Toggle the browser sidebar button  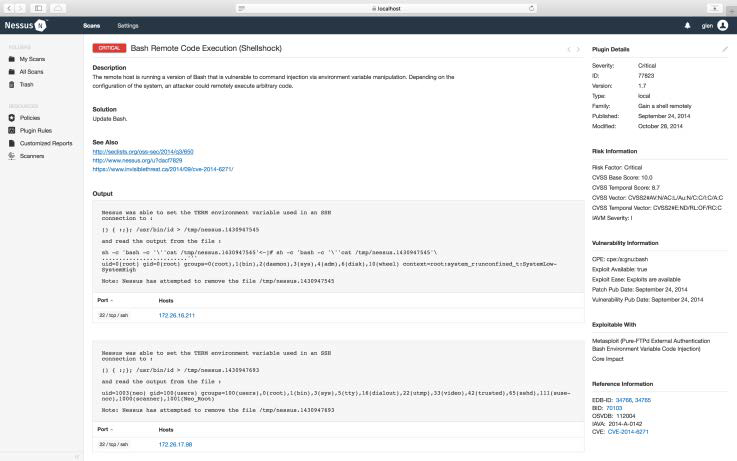pos(39,8)
